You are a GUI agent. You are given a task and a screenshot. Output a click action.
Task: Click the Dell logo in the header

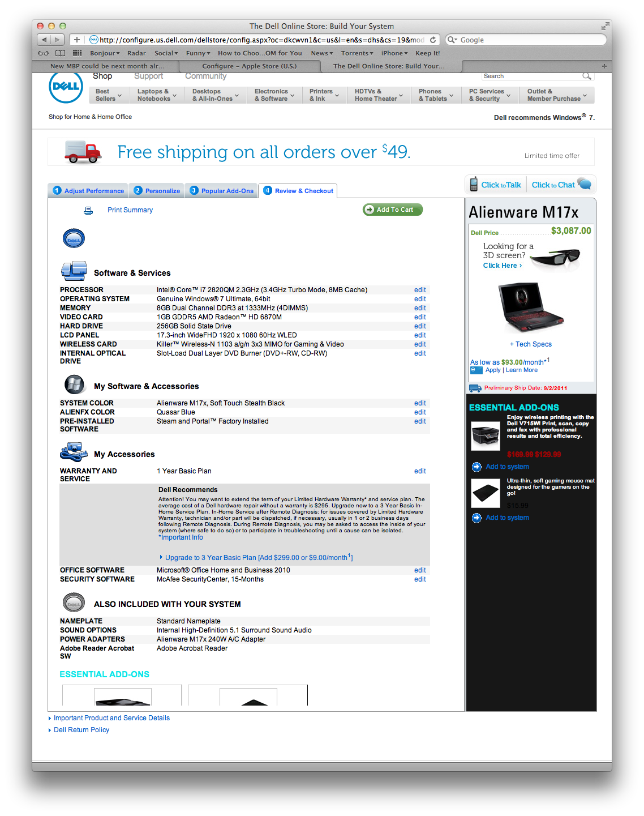66,87
